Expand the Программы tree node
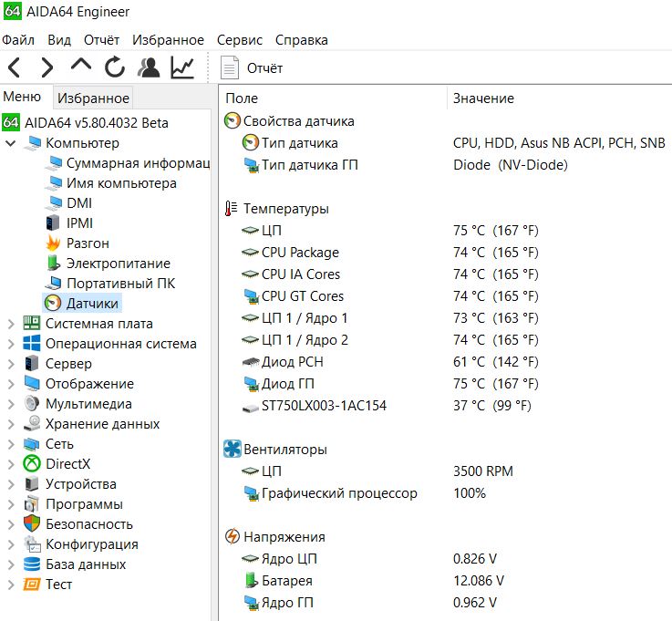Screen dimensions: 672x621 pyautogui.click(x=11, y=504)
